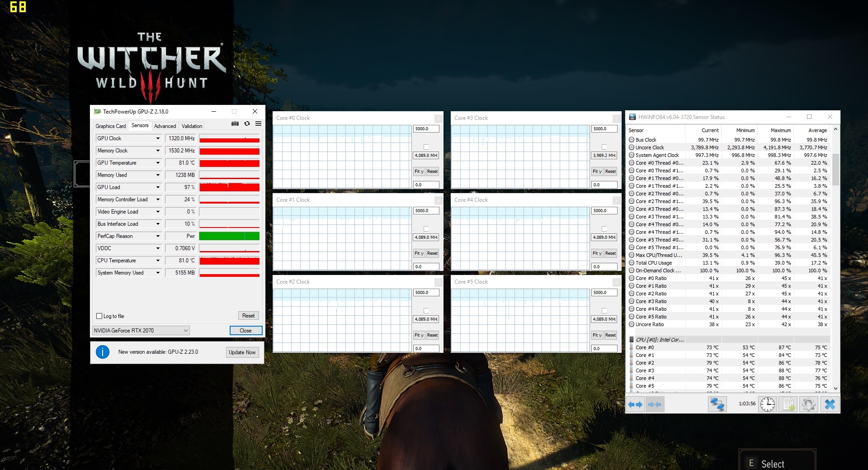Open the GPU Temperature sensor dropdown
This screenshot has width=868, height=470.
click(158, 163)
